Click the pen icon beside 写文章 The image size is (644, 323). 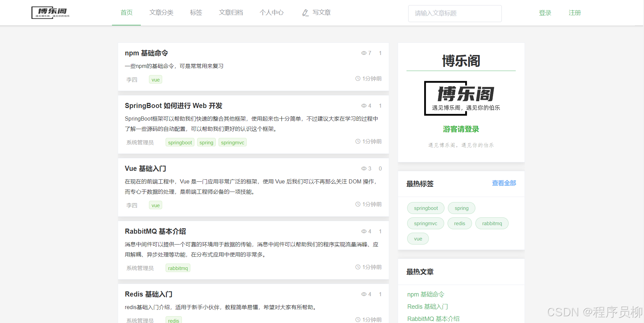point(305,13)
